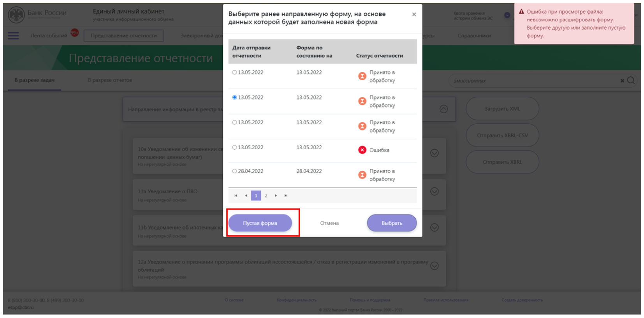Close the form selection dialog
644x318 pixels.
tap(413, 14)
